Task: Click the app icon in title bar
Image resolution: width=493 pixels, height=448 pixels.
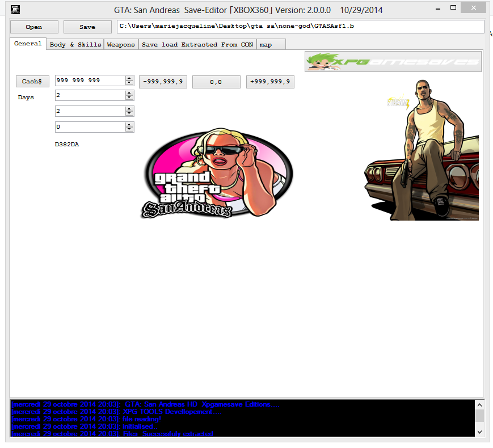Action: coord(16,10)
